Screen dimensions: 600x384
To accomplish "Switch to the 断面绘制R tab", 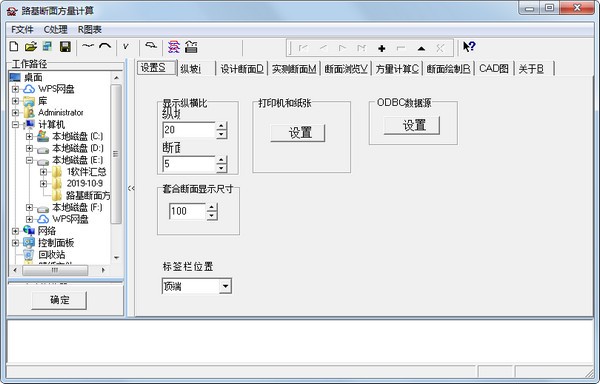I will click(x=448, y=69).
